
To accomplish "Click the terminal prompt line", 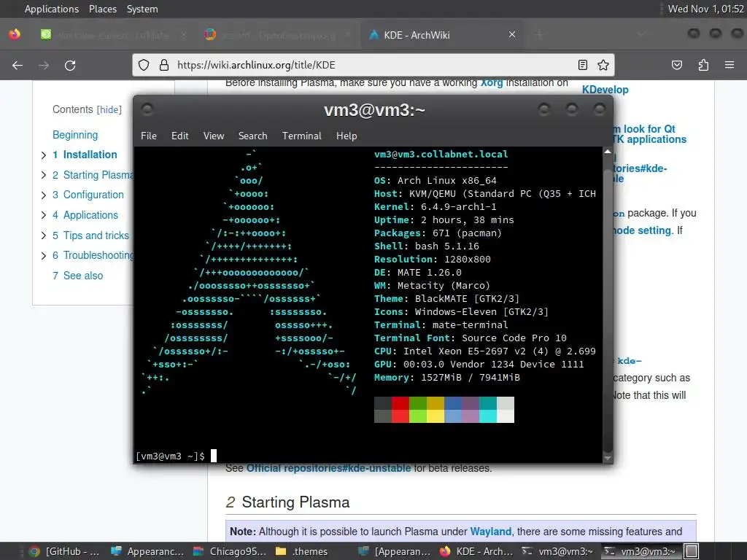I will point(177,456).
